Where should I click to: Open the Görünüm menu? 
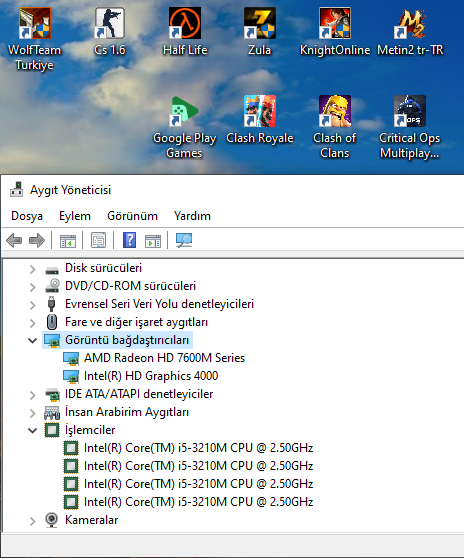coord(132,216)
